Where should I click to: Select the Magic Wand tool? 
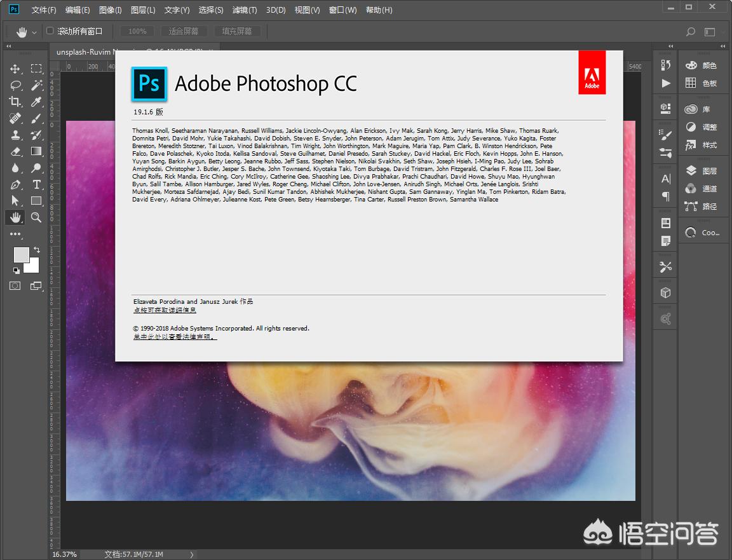coord(36,85)
